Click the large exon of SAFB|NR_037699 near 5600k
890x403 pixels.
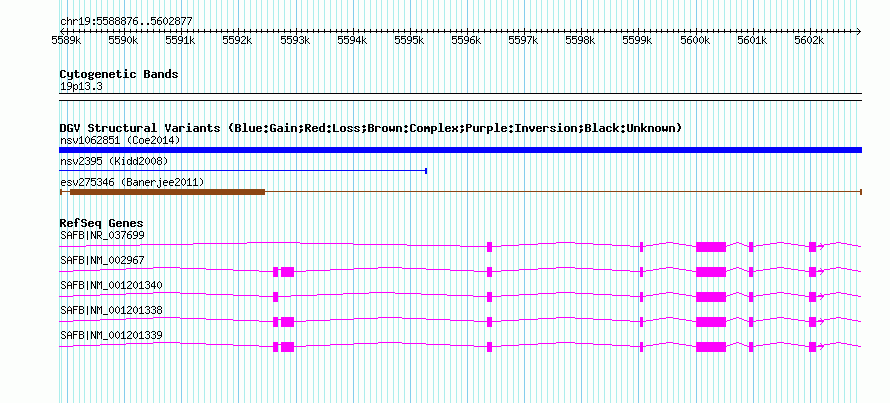coord(711,246)
